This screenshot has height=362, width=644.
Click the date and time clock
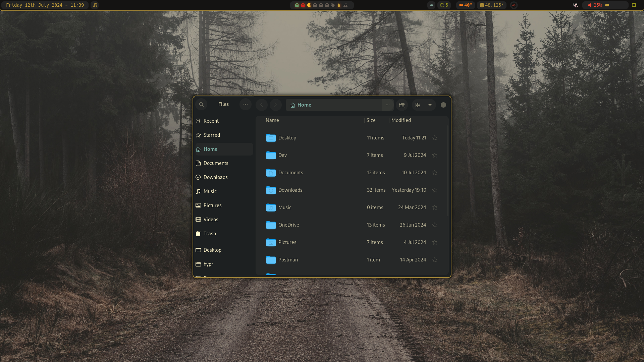(45, 5)
